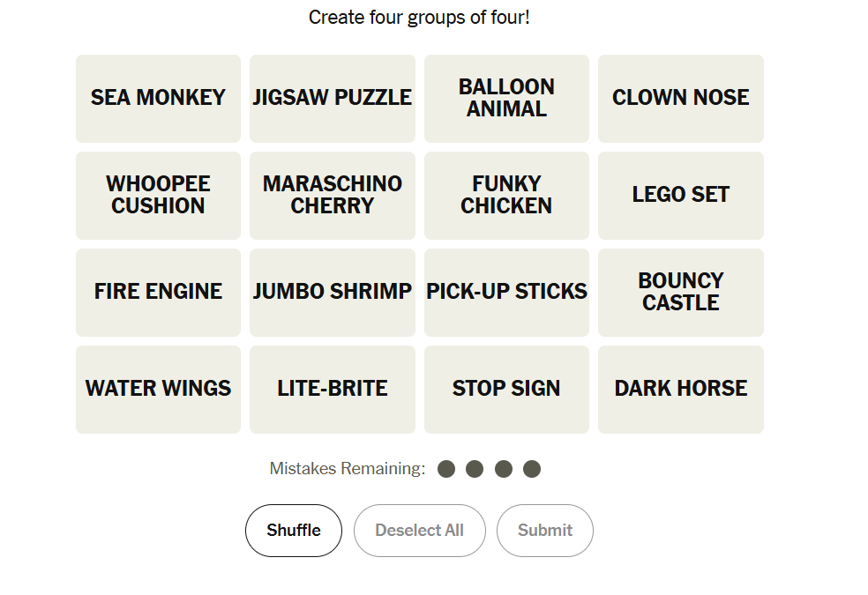Screen dimensions: 868x595
Task: Select the LEGO SET card
Action: (680, 195)
